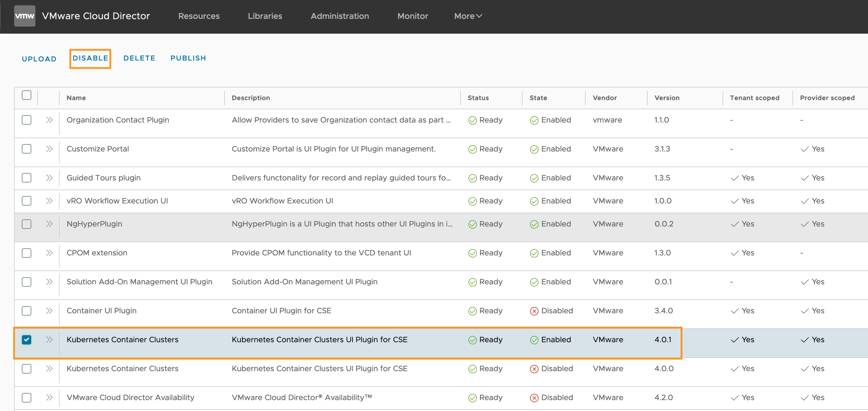Expand details for VMware Cloud Director Availability

tap(49, 398)
